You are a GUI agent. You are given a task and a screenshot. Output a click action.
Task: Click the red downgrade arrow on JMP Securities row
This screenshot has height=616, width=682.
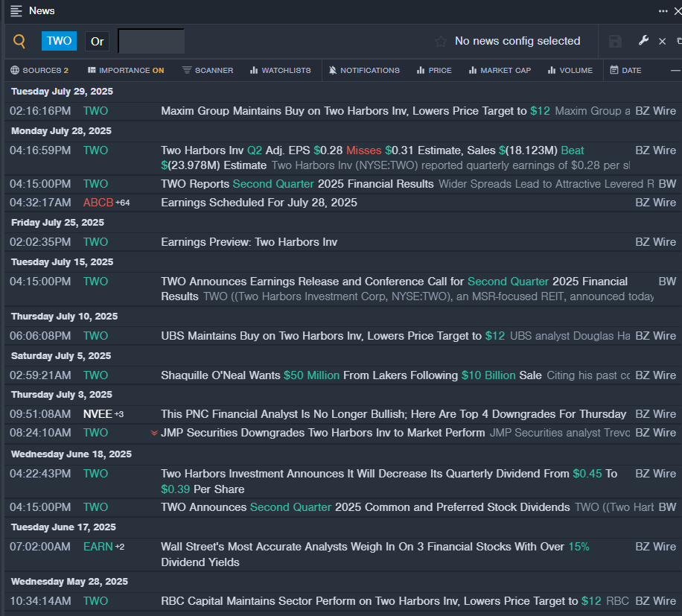(154, 433)
